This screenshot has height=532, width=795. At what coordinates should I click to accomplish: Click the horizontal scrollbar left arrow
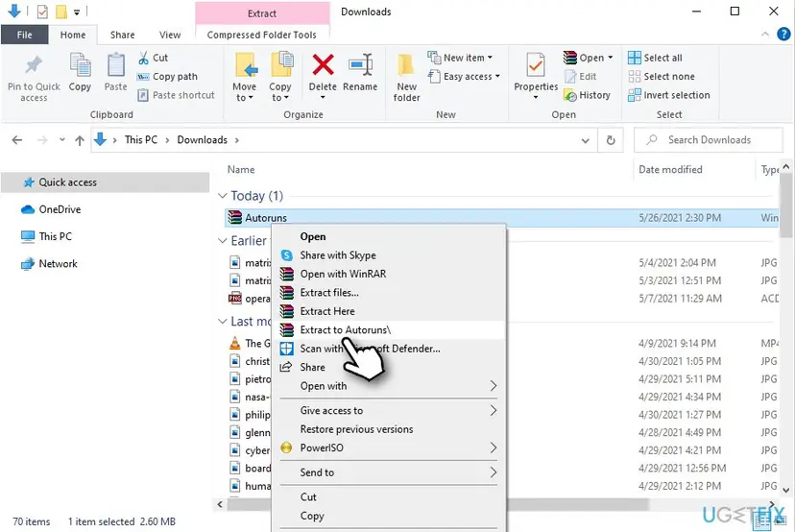tap(220, 504)
